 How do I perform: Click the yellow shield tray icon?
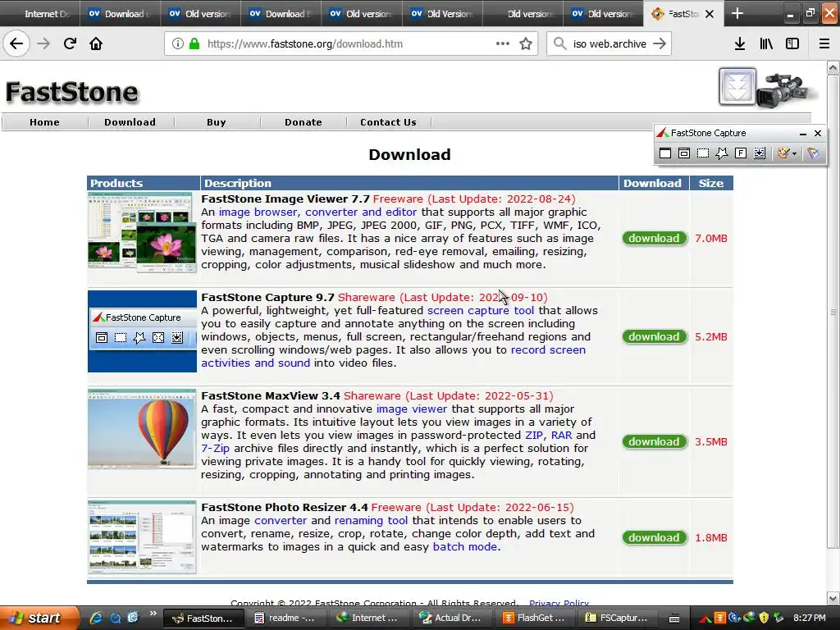click(x=764, y=618)
